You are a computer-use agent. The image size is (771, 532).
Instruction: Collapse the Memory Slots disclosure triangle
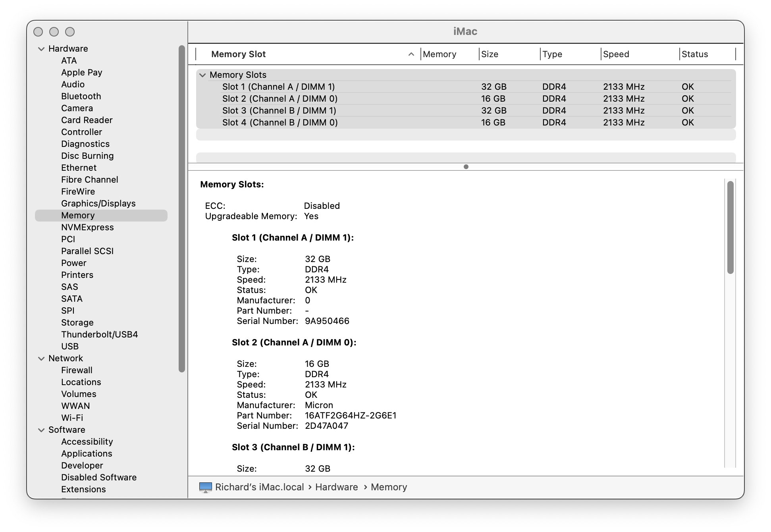203,75
